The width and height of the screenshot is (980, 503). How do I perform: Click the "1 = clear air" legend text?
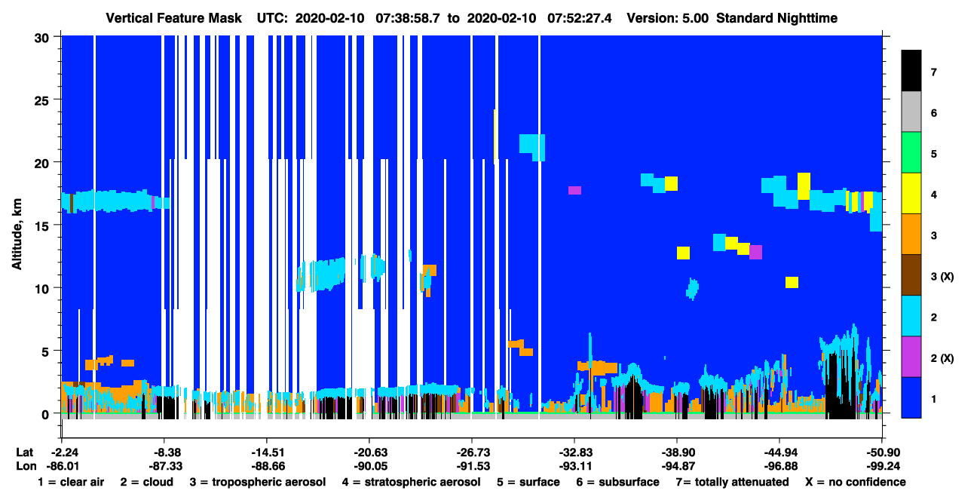(x=71, y=482)
